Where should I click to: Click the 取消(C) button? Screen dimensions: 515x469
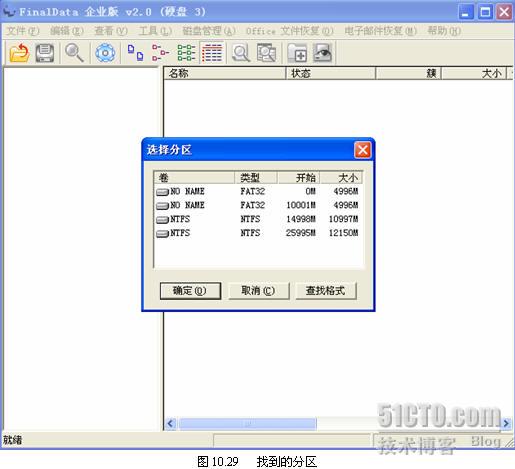pos(258,291)
